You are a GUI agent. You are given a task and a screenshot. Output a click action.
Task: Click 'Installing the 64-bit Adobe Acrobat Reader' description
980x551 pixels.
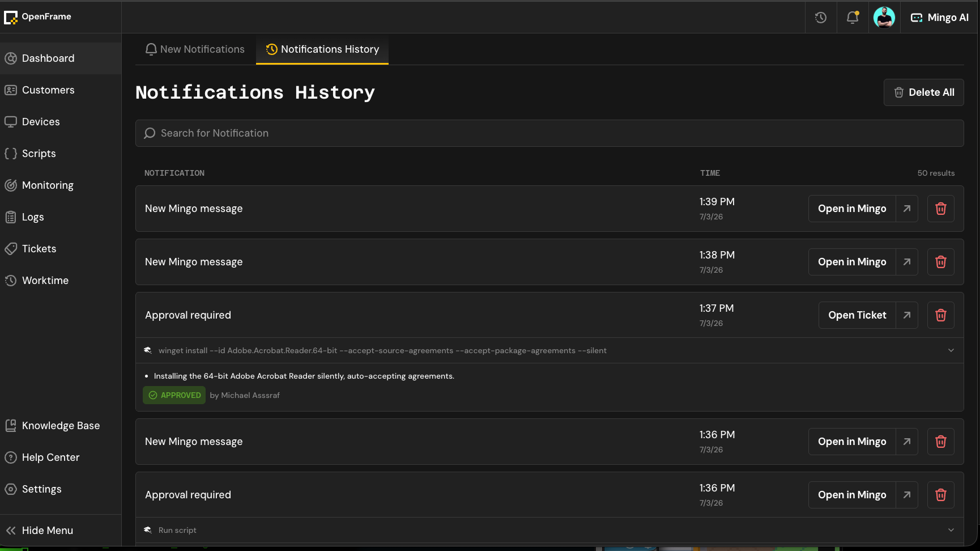click(x=304, y=376)
